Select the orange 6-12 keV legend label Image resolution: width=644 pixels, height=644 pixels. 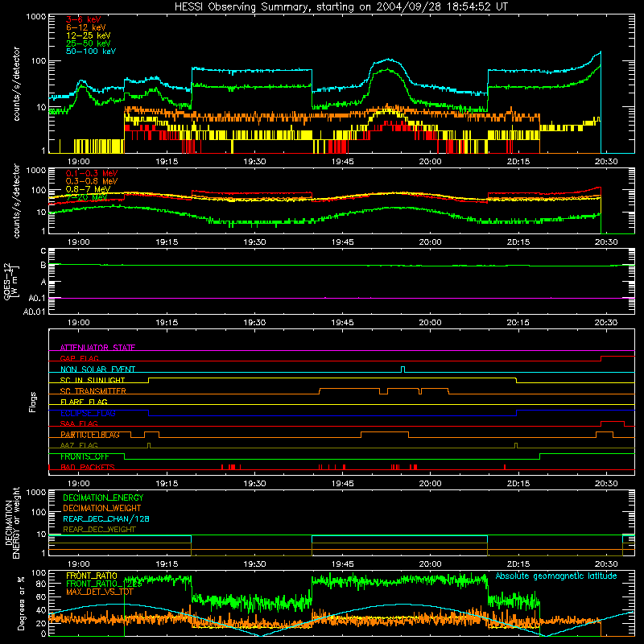[x=86, y=27]
